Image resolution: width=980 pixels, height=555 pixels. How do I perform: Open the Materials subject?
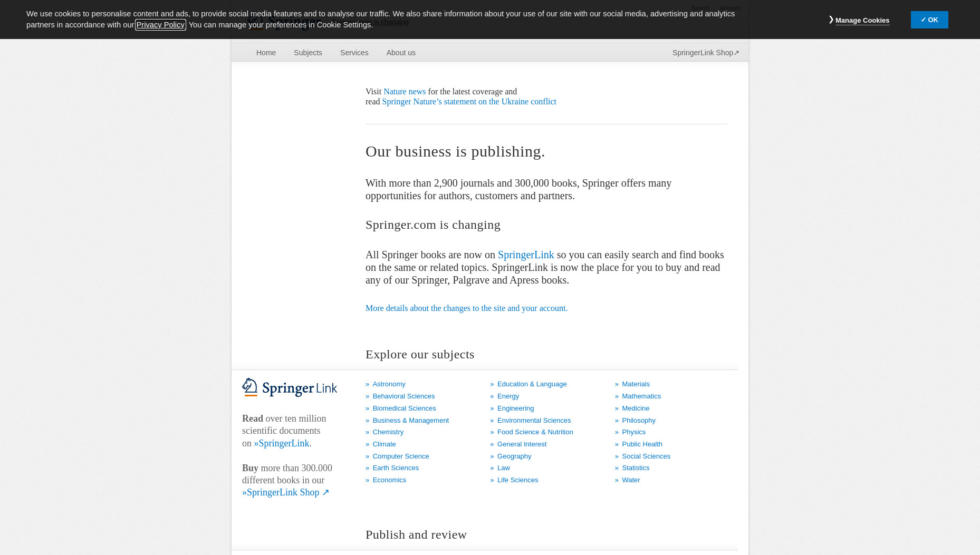[x=636, y=384]
